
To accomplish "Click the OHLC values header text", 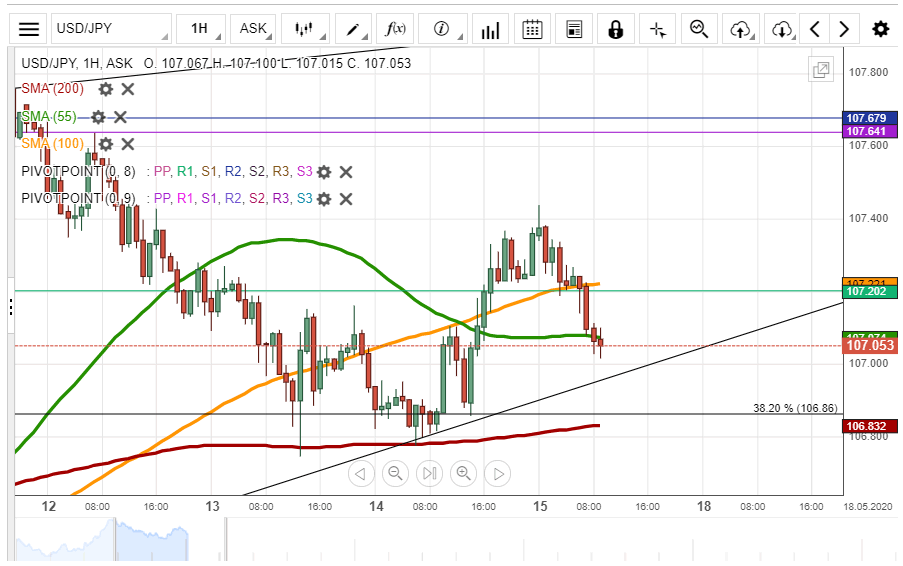I will (x=277, y=63).
